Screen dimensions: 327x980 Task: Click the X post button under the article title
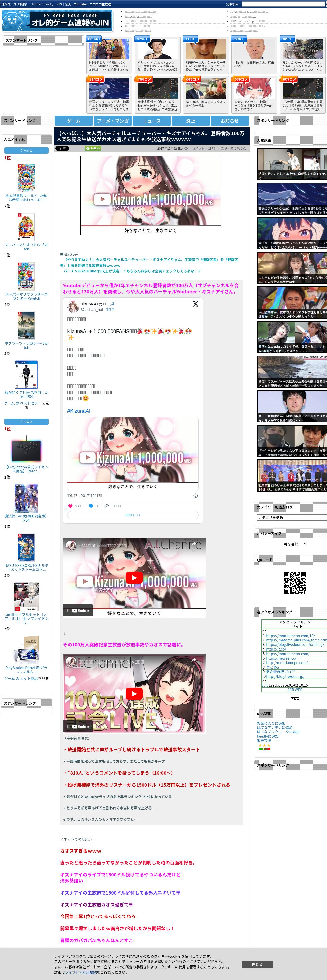coord(62,148)
